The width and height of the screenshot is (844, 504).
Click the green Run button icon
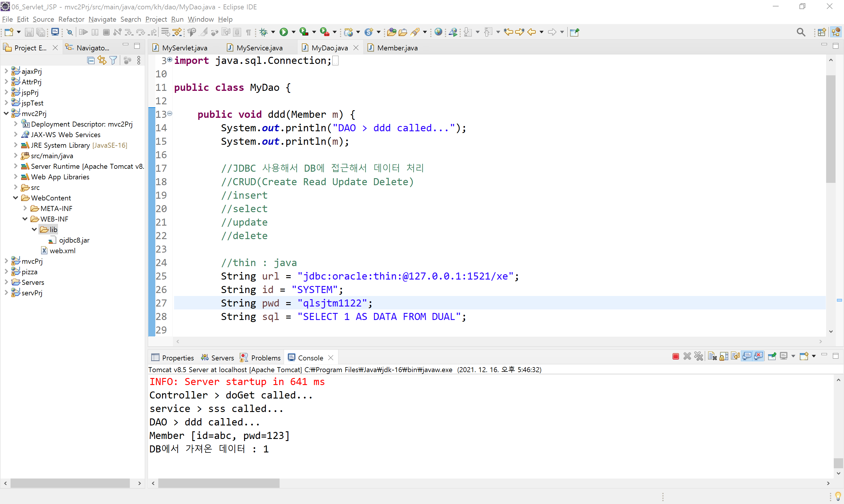point(284,32)
